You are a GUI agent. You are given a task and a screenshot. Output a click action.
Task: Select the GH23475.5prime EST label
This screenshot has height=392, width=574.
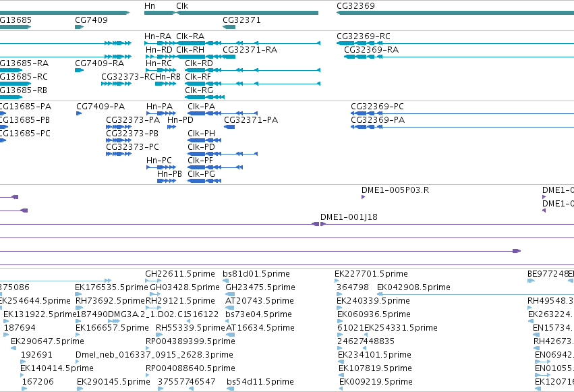[x=260, y=287]
